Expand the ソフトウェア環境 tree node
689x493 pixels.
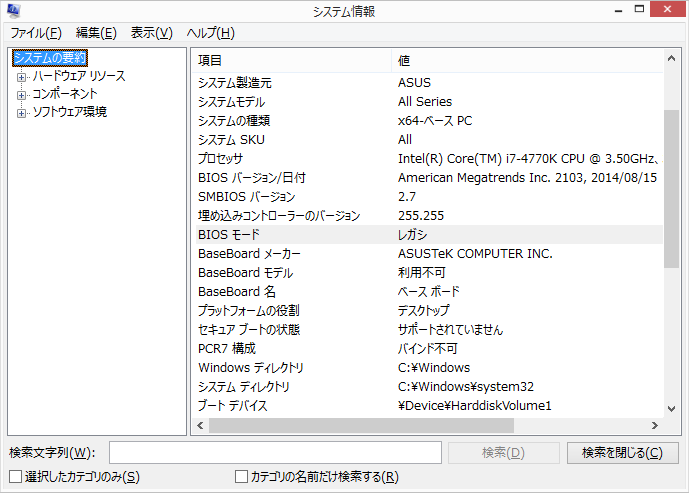click(20, 112)
